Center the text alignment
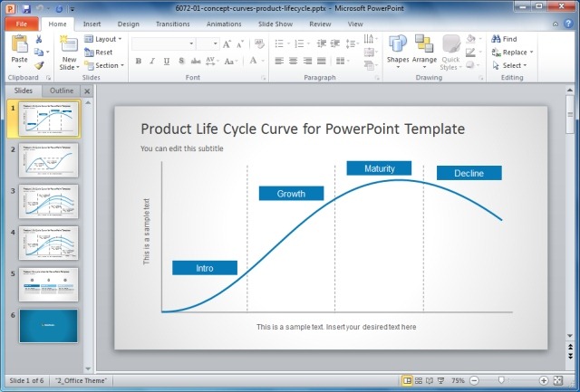580x392 pixels. click(294, 61)
